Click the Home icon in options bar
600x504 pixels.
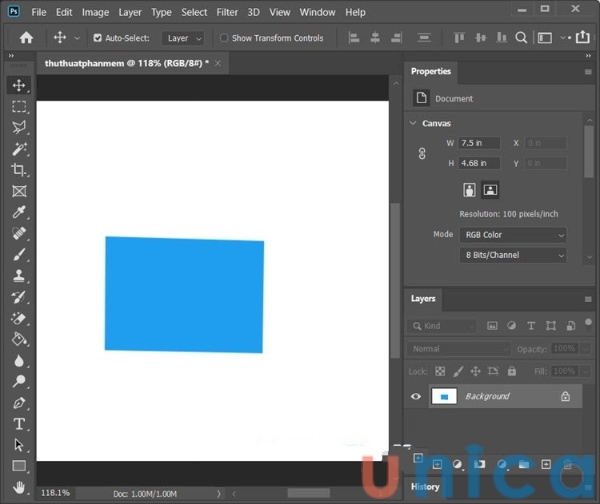(x=26, y=38)
